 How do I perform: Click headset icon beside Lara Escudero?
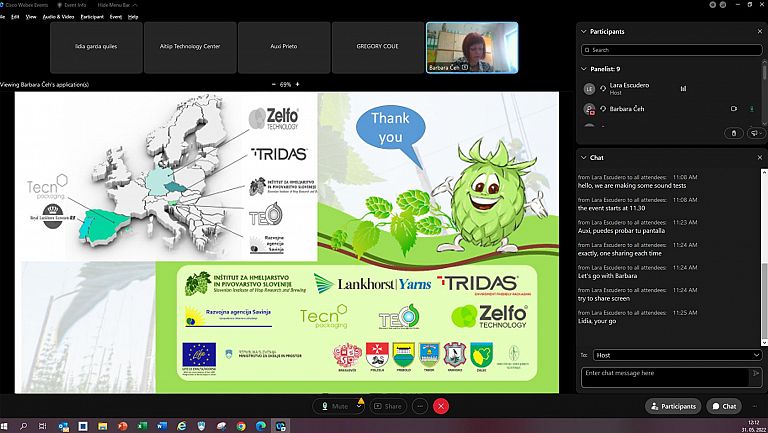point(603,89)
